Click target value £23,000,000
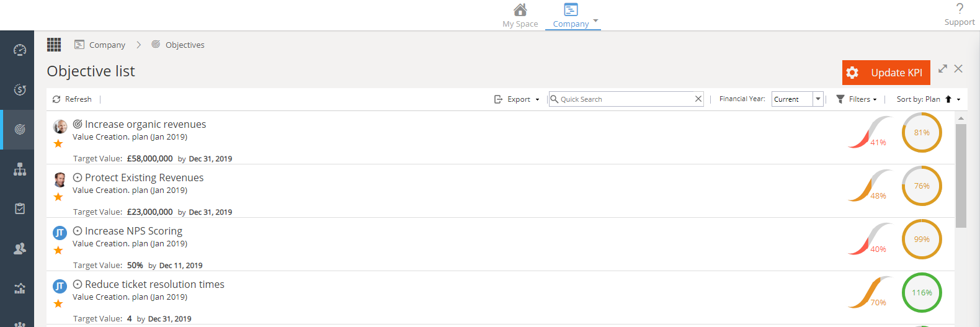 tap(150, 212)
